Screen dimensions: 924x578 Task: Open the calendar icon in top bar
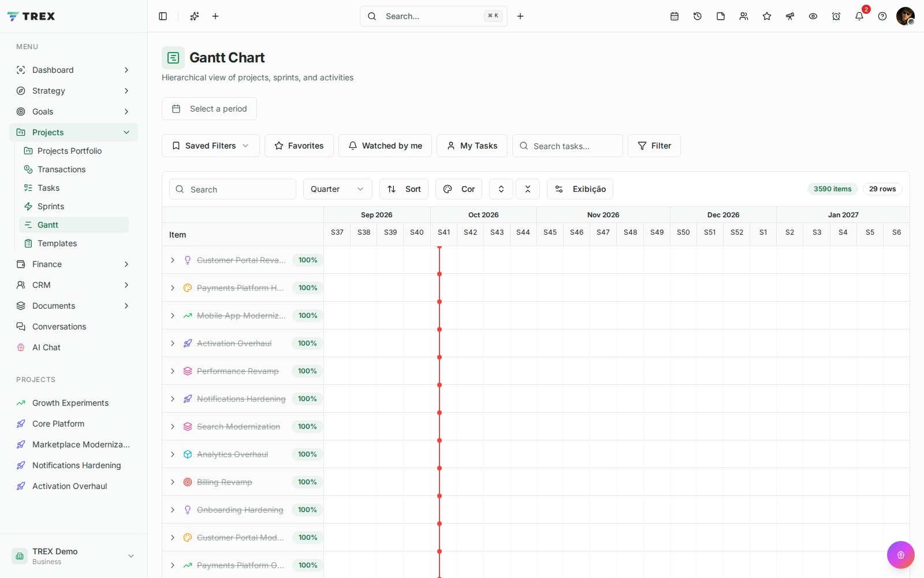coord(675,16)
